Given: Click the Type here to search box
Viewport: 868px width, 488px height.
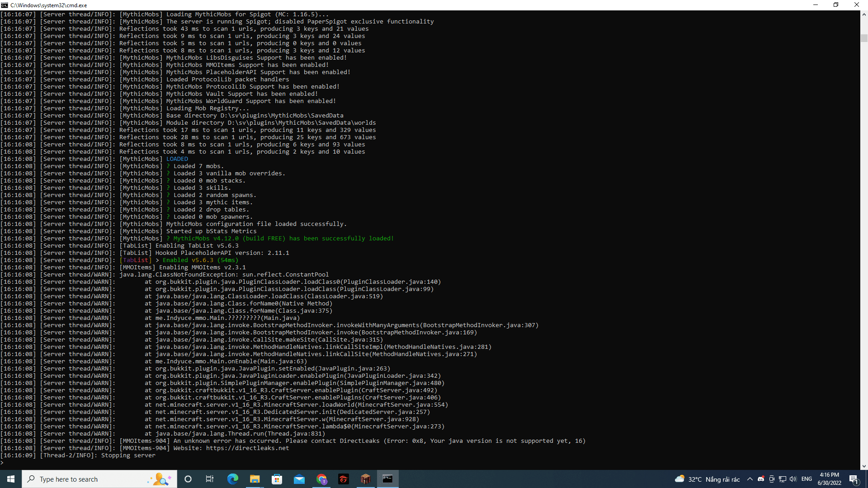Looking at the screenshot, I should pyautogui.click(x=99, y=479).
